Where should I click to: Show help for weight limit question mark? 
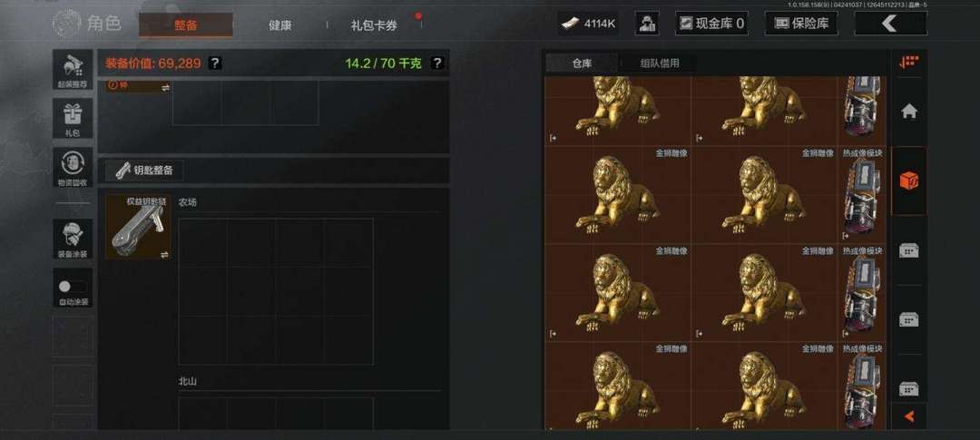click(x=437, y=64)
